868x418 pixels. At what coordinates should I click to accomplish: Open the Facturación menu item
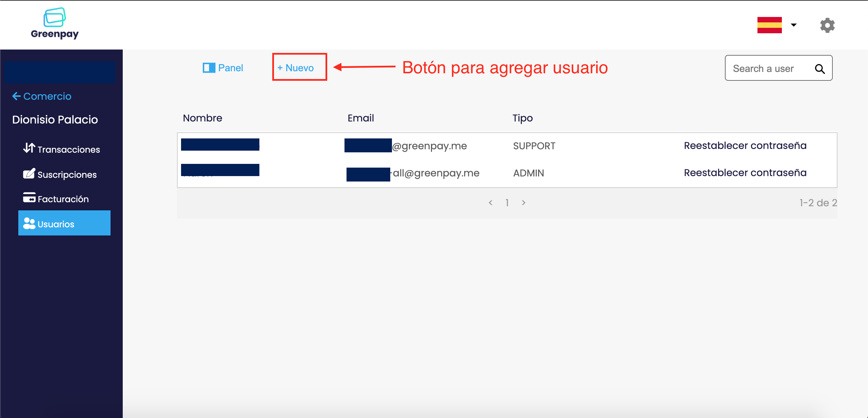(63, 199)
